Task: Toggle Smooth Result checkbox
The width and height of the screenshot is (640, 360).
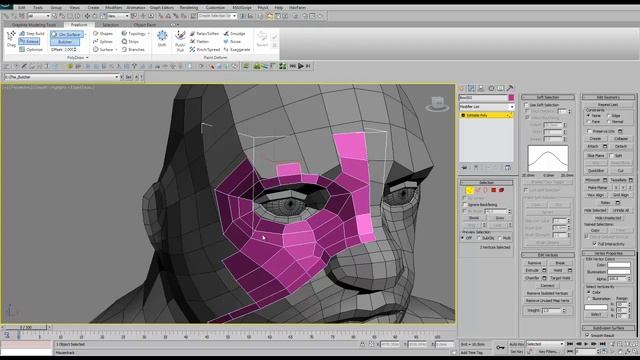Action: pyautogui.click(x=587, y=335)
